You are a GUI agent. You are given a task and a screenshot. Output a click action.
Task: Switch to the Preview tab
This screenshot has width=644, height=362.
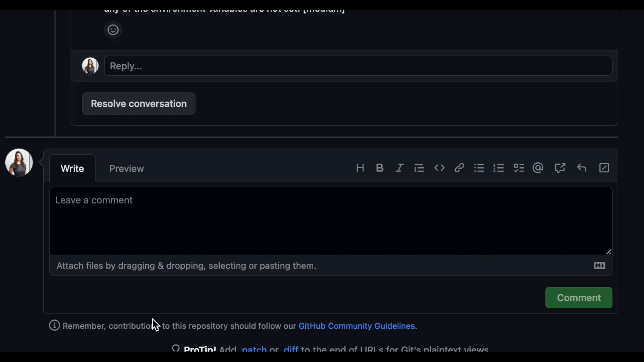[126, 169]
